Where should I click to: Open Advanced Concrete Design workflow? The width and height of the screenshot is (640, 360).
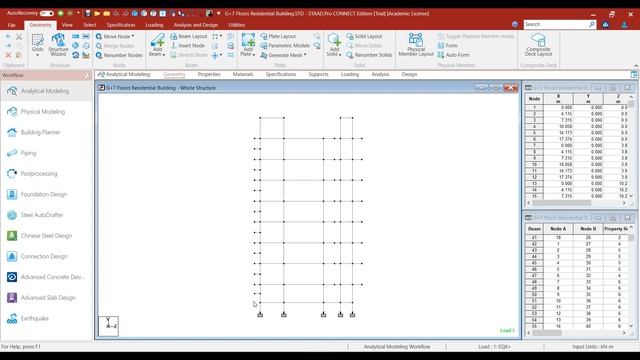pos(46,277)
